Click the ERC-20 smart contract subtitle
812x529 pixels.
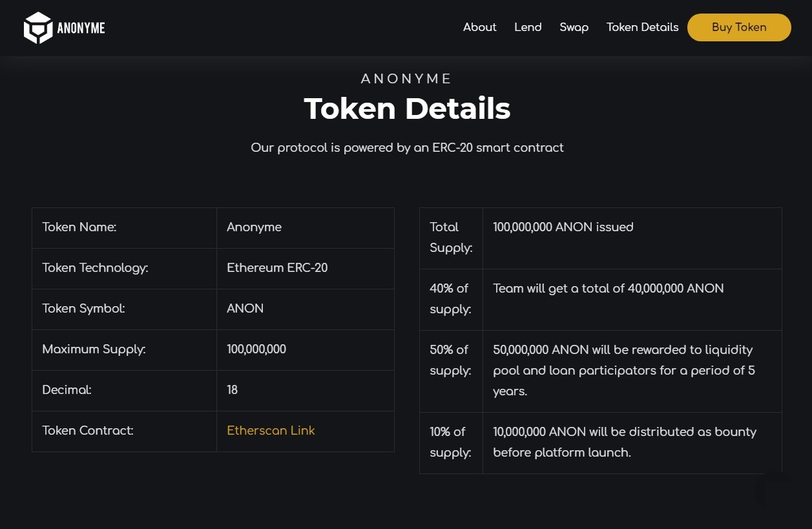(407, 148)
